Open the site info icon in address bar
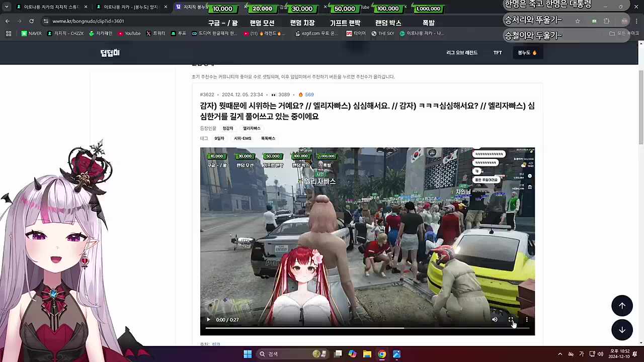 click(46, 21)
